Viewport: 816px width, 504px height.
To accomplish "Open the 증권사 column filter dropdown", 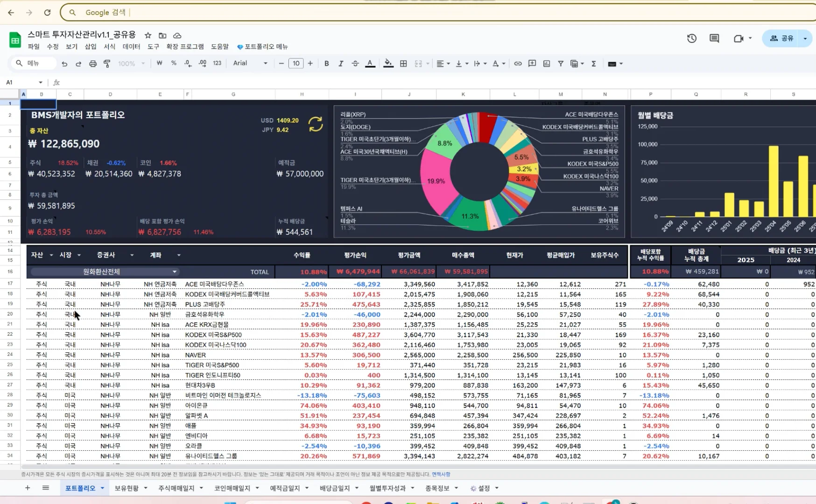I will pyautogui.click(x=132, y=255).
